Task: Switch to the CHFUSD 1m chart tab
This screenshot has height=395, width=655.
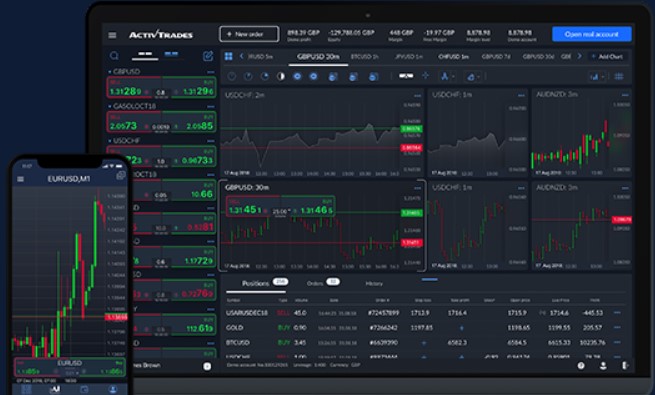Action: point(453,56)
